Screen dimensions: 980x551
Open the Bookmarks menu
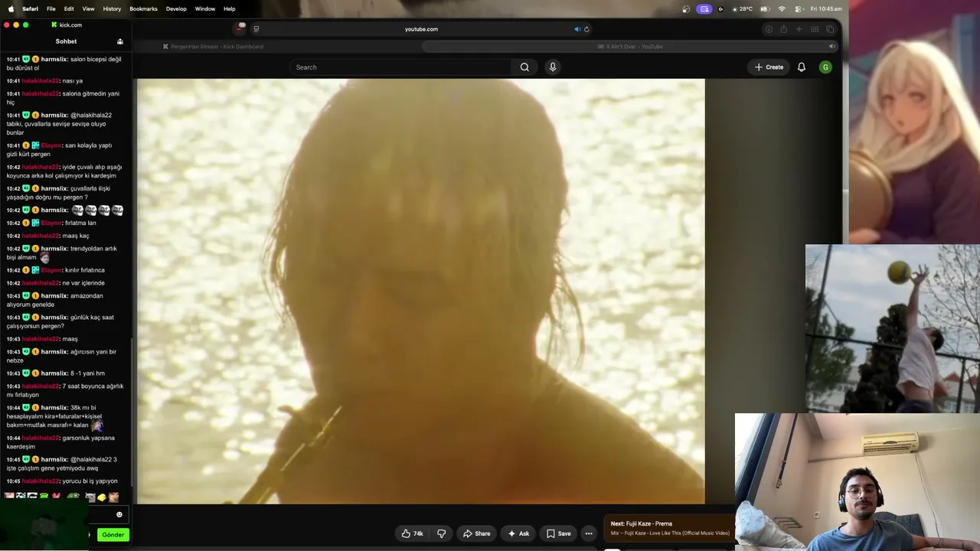pos(143,8)
